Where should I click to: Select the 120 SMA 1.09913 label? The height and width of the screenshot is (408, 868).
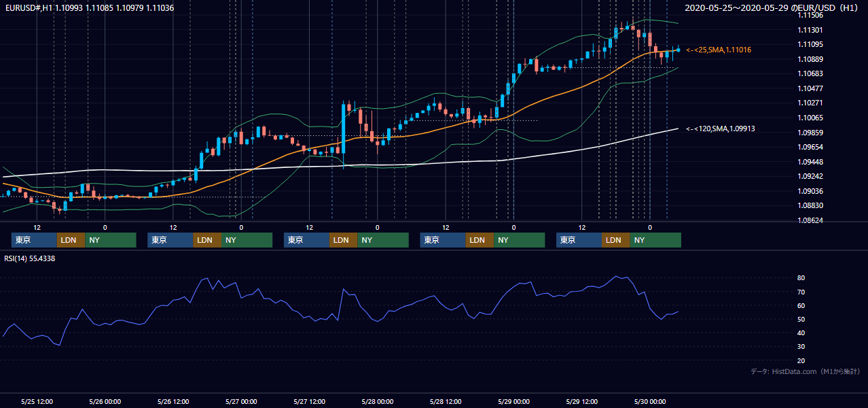(721, 129)
